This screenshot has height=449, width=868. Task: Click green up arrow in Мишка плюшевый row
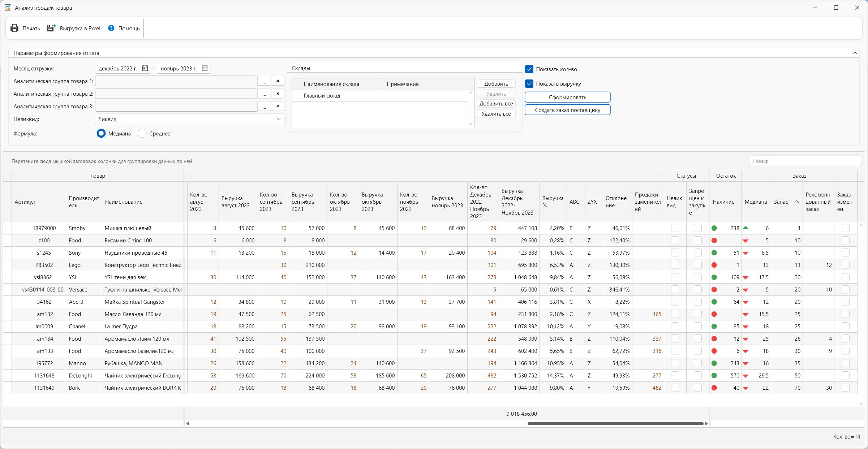[745, 228]
